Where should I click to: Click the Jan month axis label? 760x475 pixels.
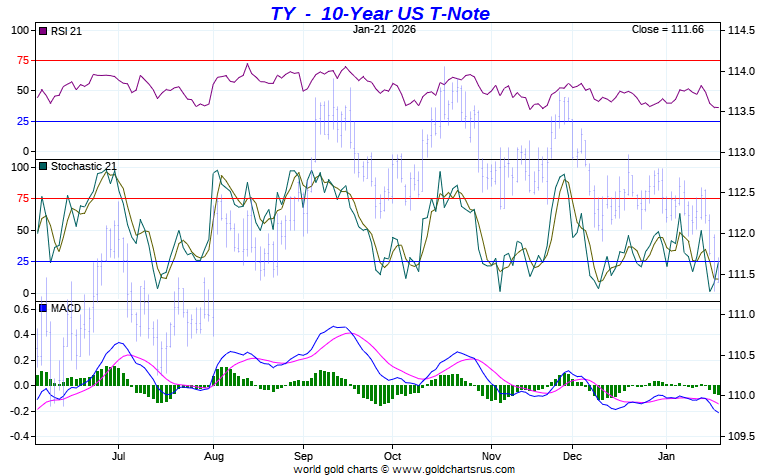(x=666, y=456)
